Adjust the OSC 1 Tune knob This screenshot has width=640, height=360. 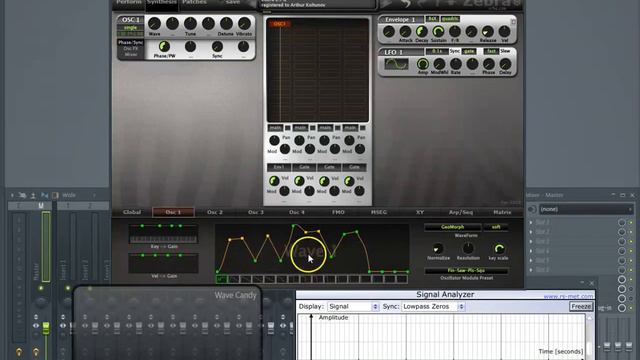(190, 24)
